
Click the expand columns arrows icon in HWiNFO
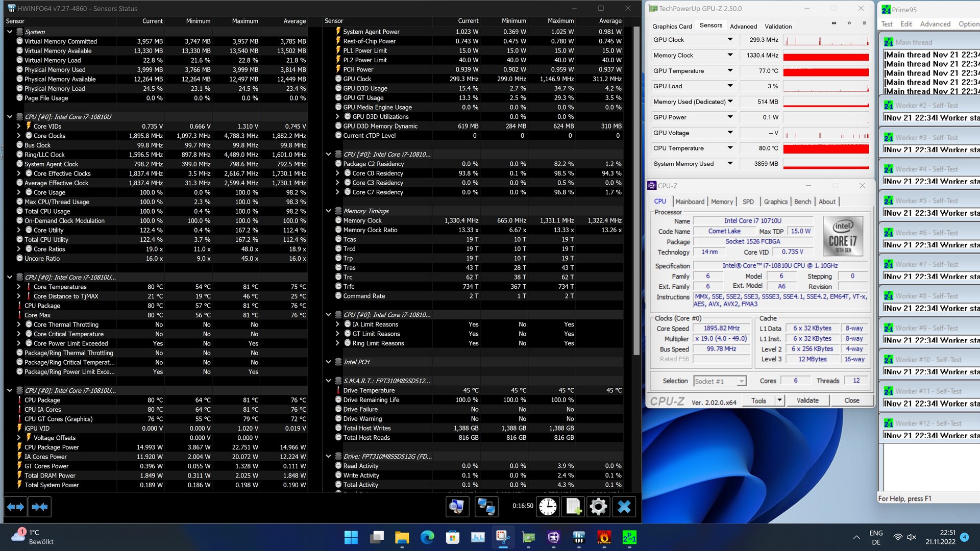[15, 507]
